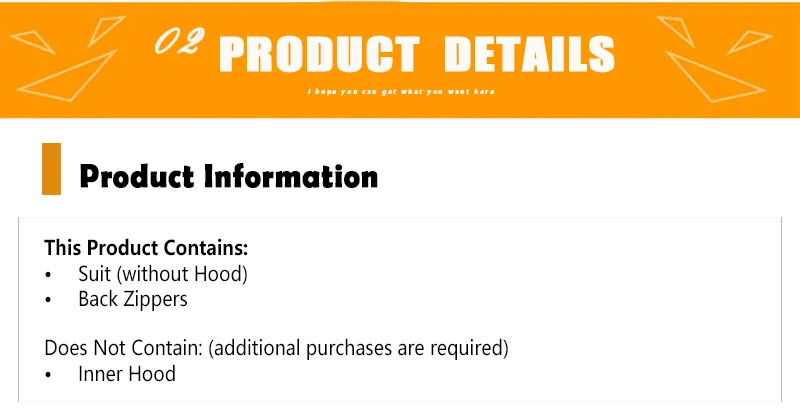Click the banner subtitle 'I hope you can get what you want here'

(401, 92)
